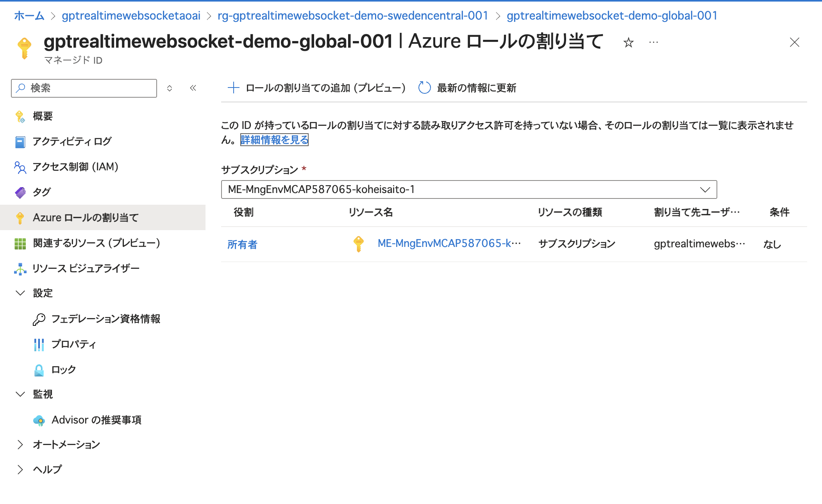Select 関連するリソース (プレビュー)

tap(96, 243)
